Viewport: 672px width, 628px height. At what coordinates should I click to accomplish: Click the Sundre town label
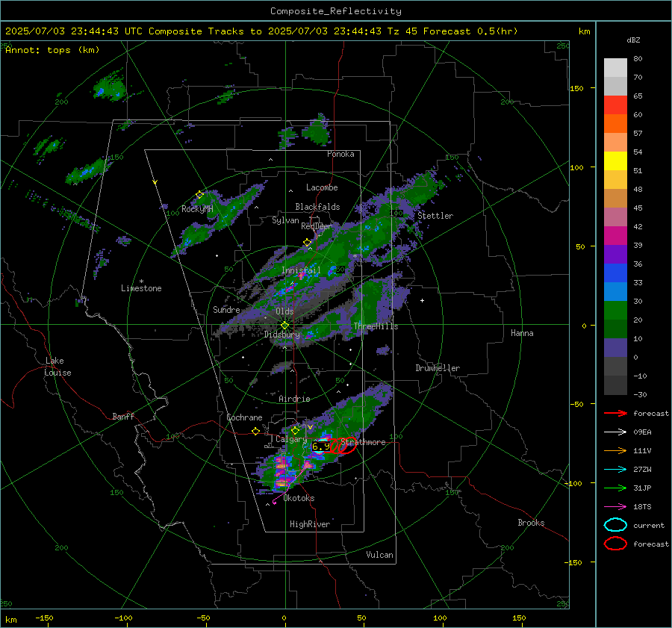(226, 309)
